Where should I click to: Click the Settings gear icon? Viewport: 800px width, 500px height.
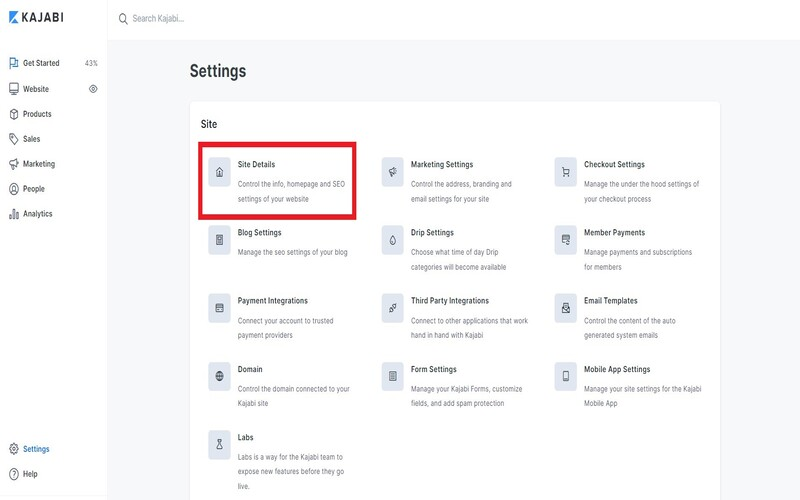pyautogui.click(x=14, y=449)
